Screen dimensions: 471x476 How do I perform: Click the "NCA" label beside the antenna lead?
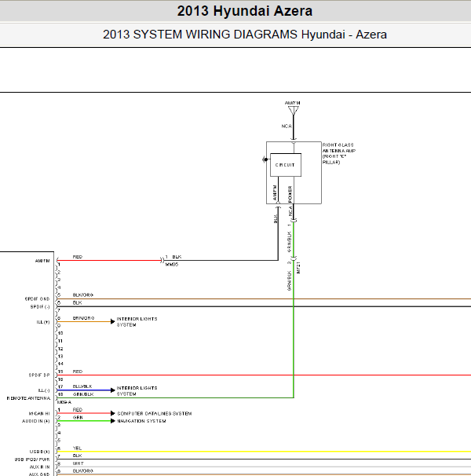(x=287, y=126)
